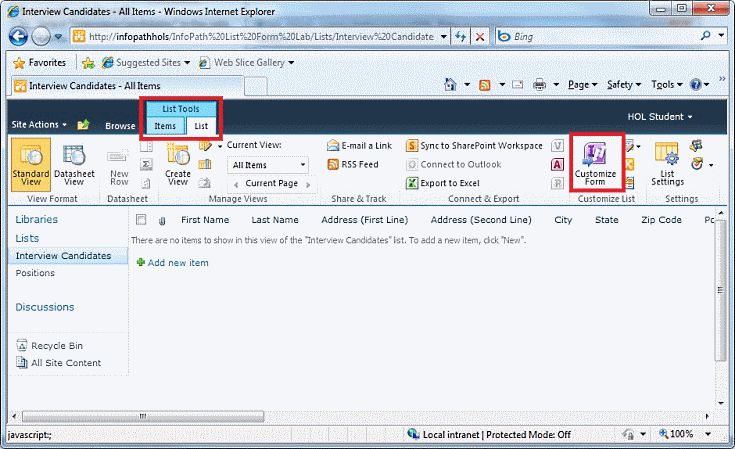The width and height of the screenshot is (735, 449).
Task: Open the zoom level 100% dropdown
Action: coord(708,434)
